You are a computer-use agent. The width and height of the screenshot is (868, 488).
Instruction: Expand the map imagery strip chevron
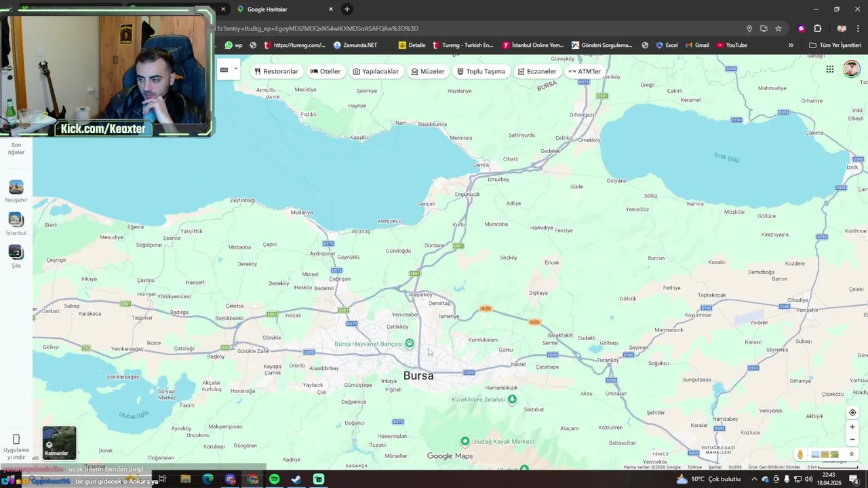852,455
